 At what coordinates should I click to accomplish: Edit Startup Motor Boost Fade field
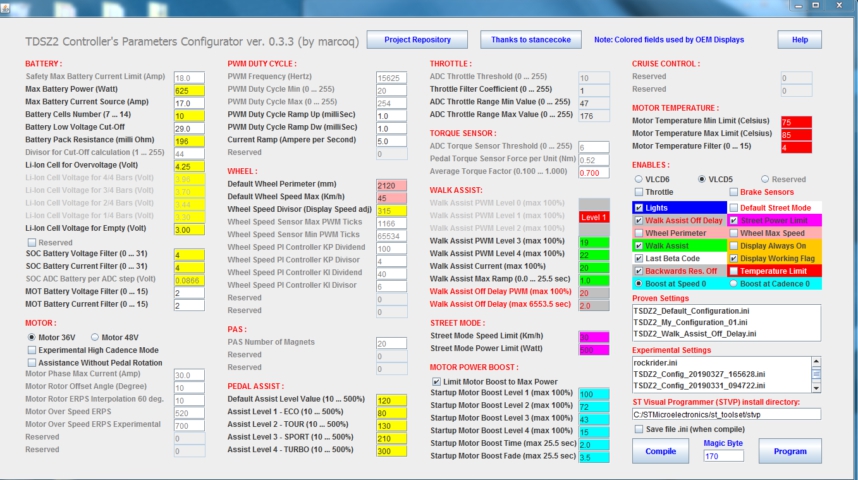(x=594, y=456)
